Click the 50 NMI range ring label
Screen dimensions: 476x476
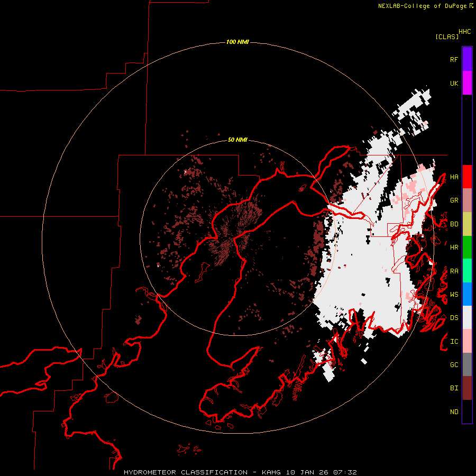point(237,140)
